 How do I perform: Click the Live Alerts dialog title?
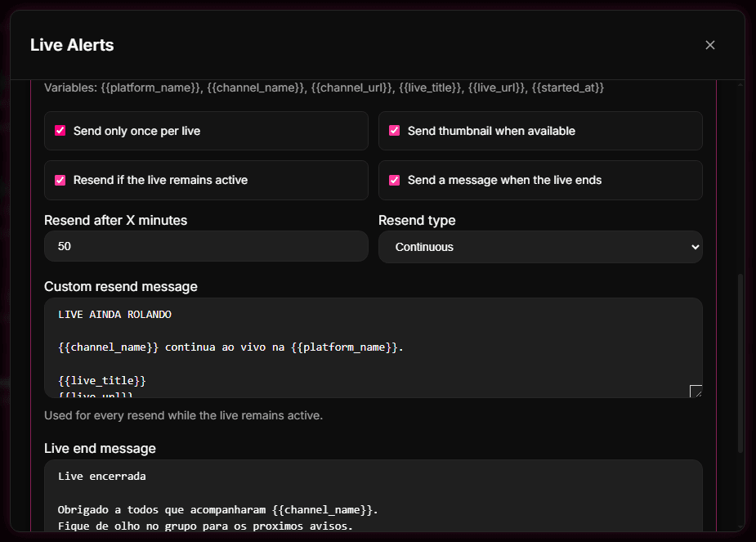pyautogui.click(x=72, y=45)
